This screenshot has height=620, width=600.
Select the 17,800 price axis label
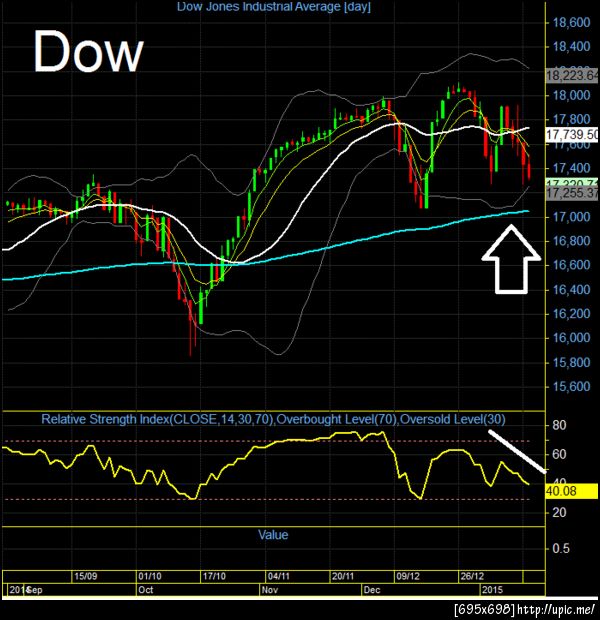click(571, 119)
